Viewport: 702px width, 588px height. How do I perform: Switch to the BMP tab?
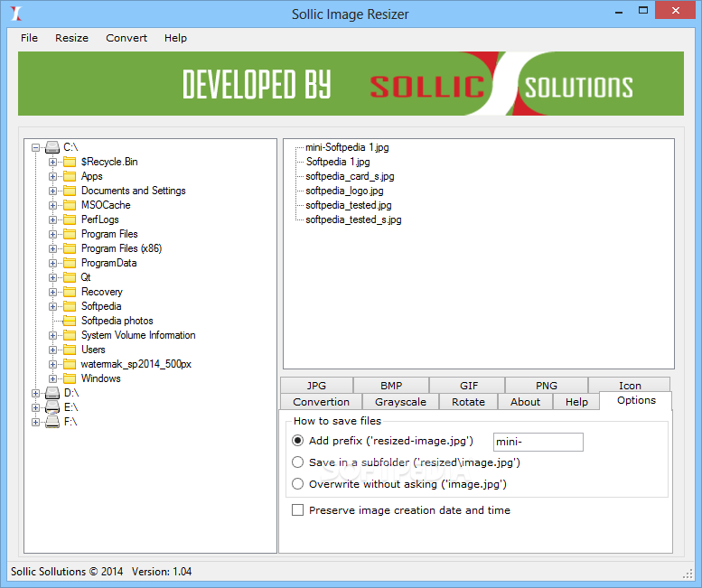[391, 386]
